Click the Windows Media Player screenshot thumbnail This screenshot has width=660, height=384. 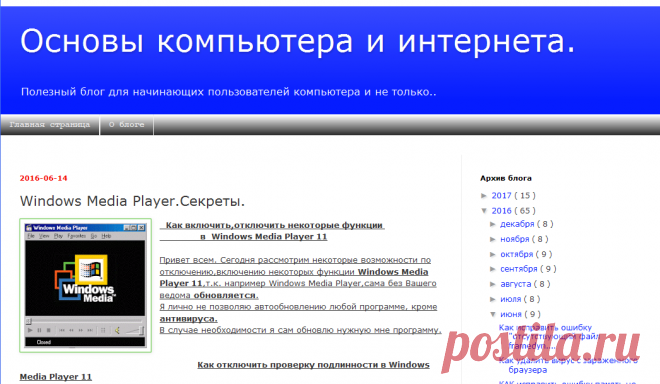85,285
